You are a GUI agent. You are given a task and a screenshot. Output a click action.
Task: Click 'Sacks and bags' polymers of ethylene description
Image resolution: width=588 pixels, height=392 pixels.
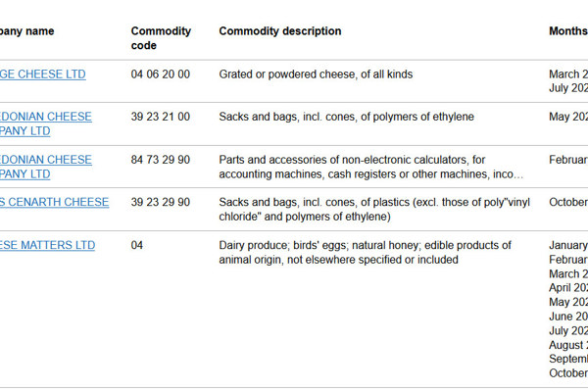coord(347,117)
